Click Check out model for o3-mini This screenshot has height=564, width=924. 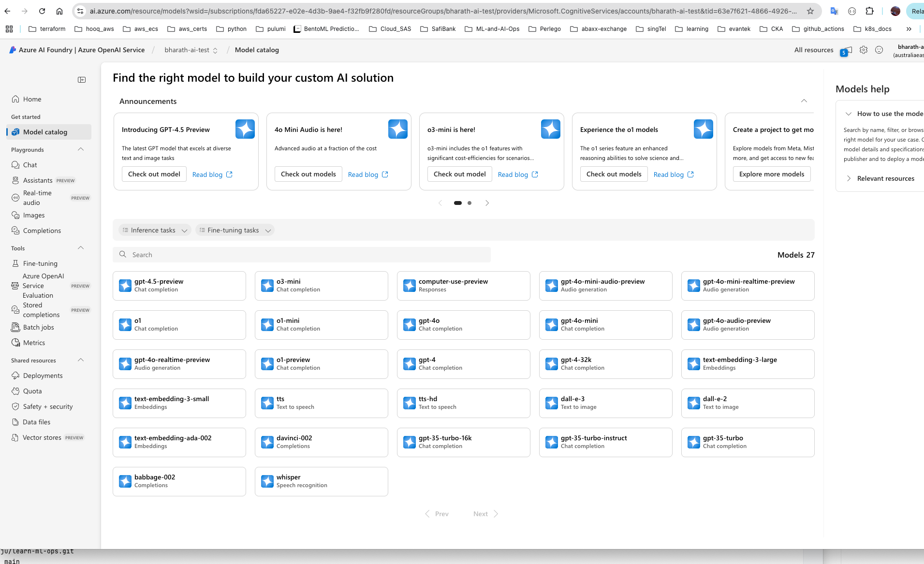459,174
